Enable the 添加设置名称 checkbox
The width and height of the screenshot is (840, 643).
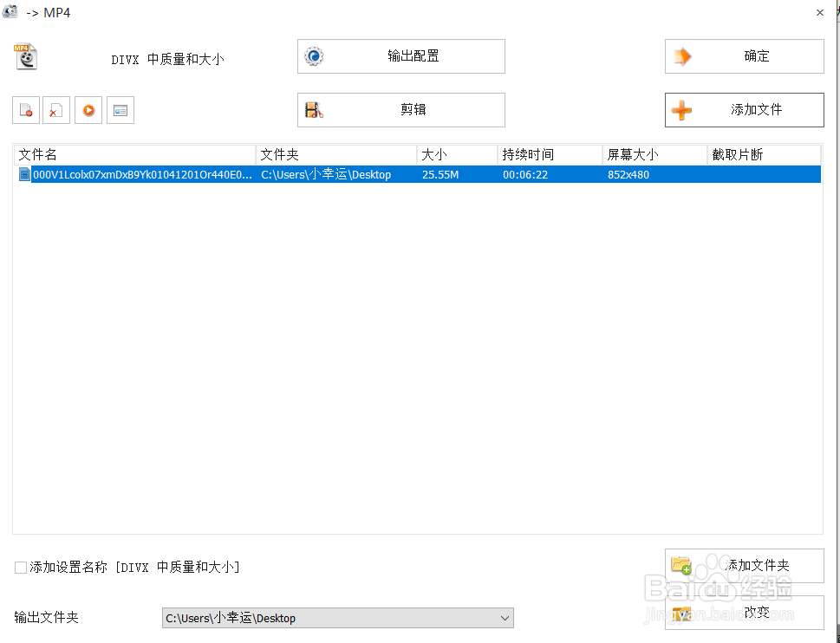pos(20,568)
